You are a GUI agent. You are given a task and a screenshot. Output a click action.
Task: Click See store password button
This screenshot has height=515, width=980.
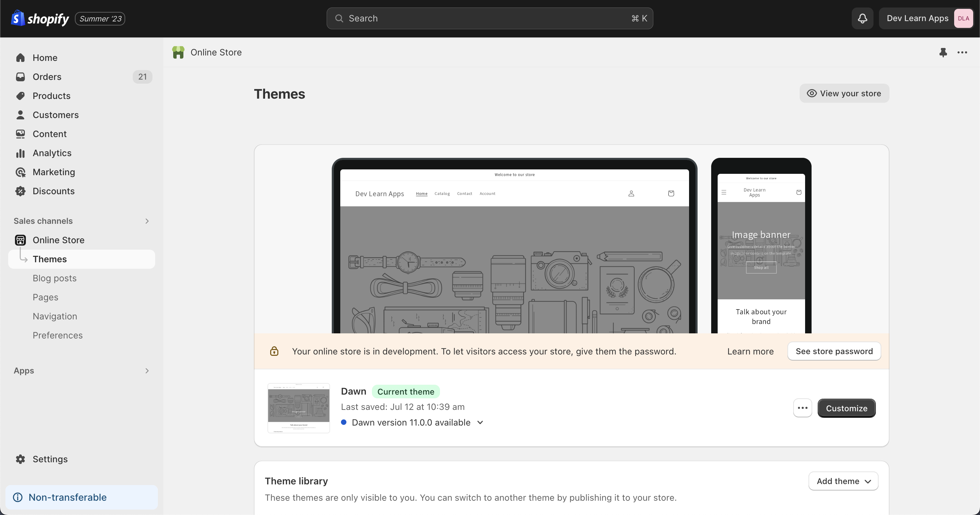834,351
